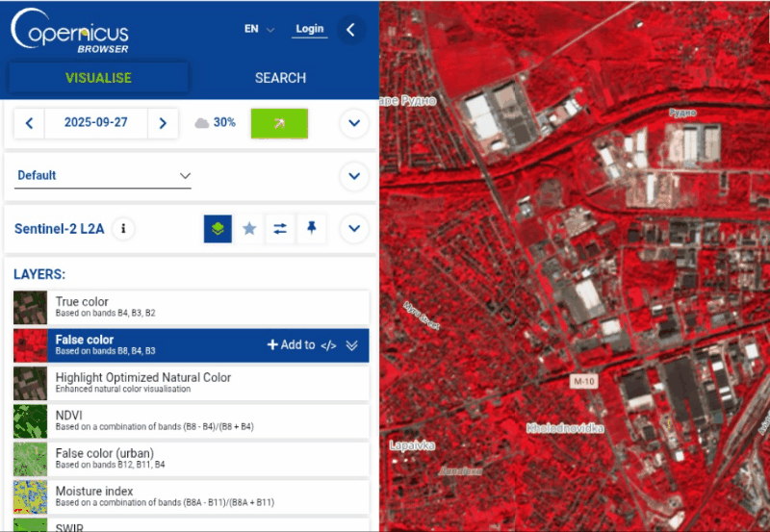Show code for False color layer
Viewport: 770px width, 532px height.
[328, 345]
